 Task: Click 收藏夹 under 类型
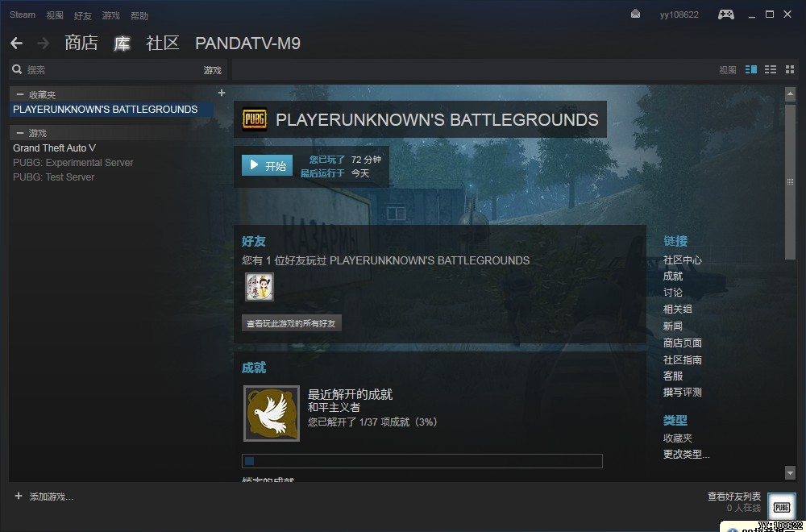click(x=678, y=438)
